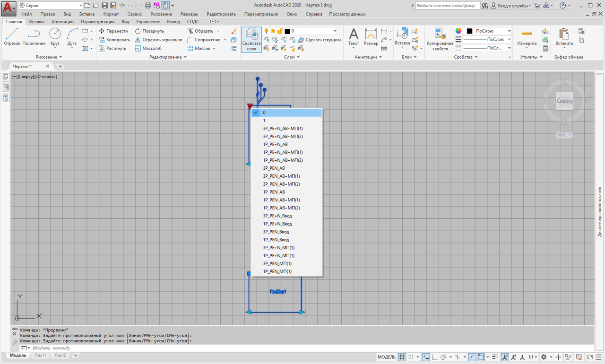Click Autodesk App Store cart icon

point(537,5)
